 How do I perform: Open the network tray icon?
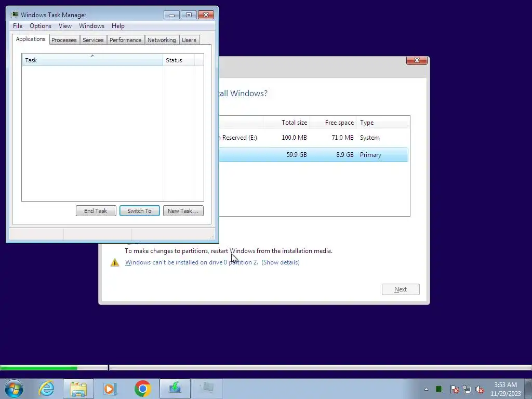click(x=467, y=389)
